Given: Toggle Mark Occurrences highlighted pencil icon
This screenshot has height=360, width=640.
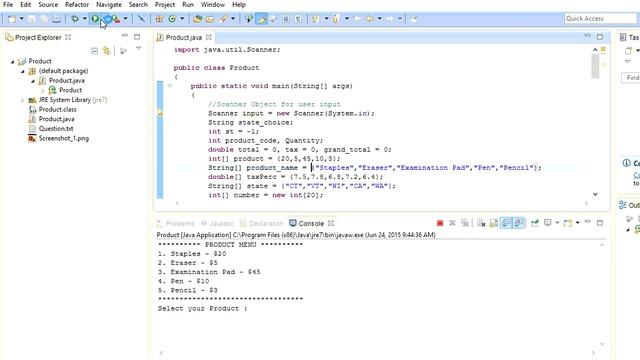Looking at the screenshot, I should [261, 19].
